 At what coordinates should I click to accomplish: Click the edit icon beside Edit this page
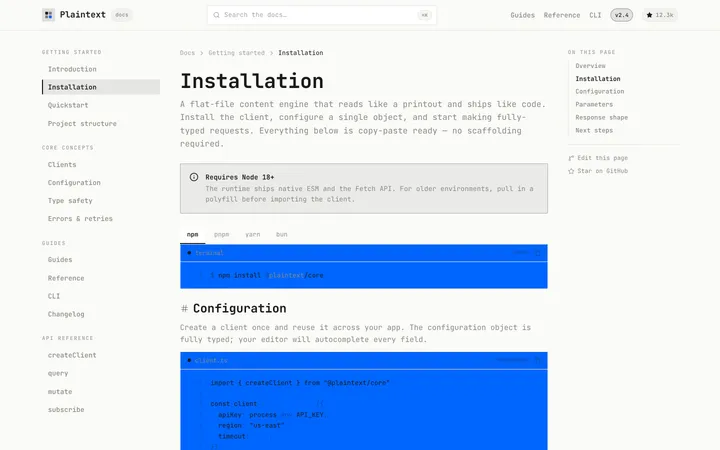pos(571,158)
